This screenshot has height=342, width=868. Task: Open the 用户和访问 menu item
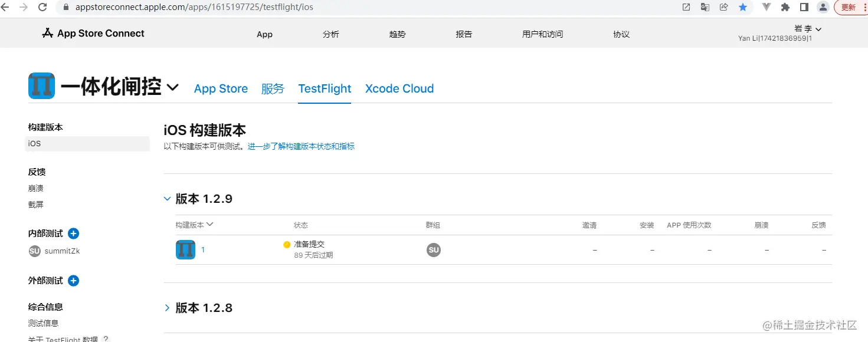(542, 34)
